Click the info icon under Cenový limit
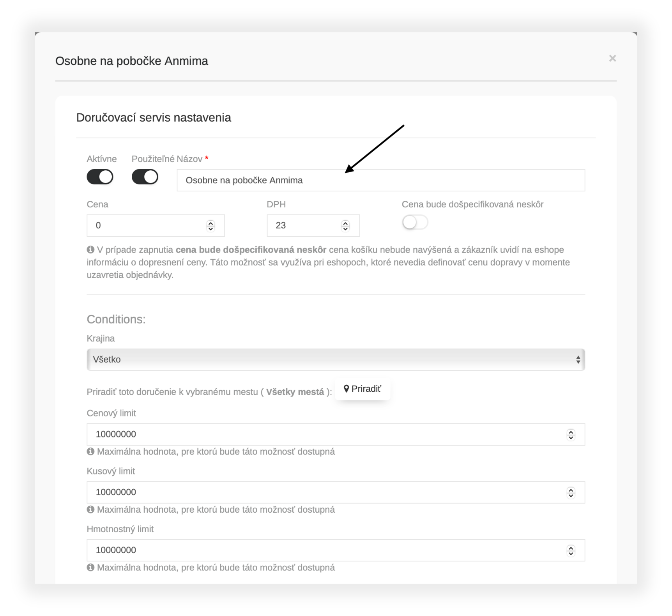 click(x=90, y=451)
